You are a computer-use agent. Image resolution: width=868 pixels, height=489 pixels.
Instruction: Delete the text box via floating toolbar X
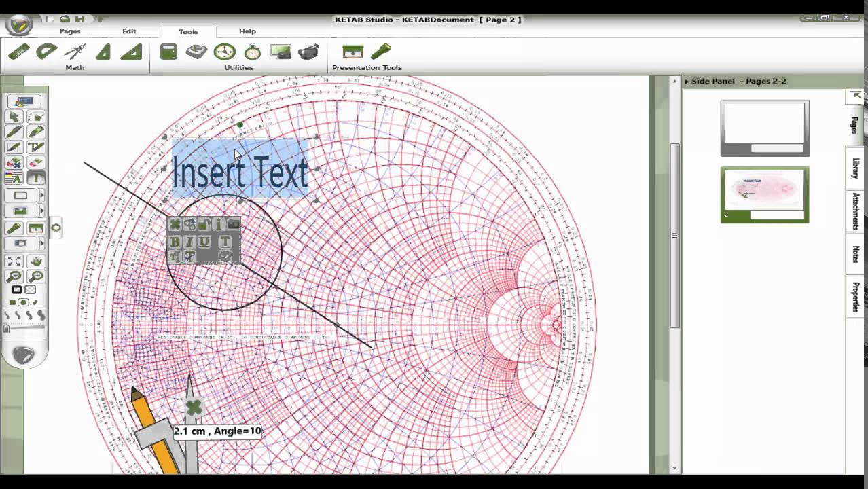click(175, 223)
